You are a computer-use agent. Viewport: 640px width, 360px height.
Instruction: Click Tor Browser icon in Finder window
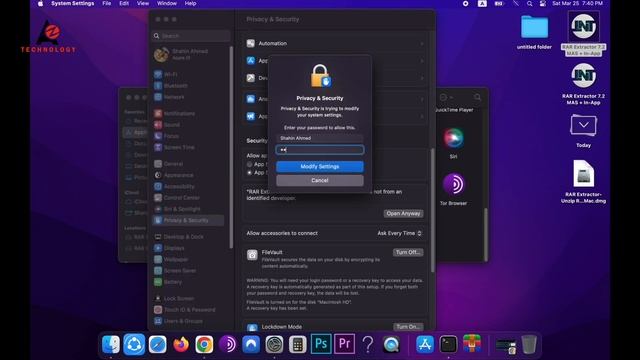(453, 184)
